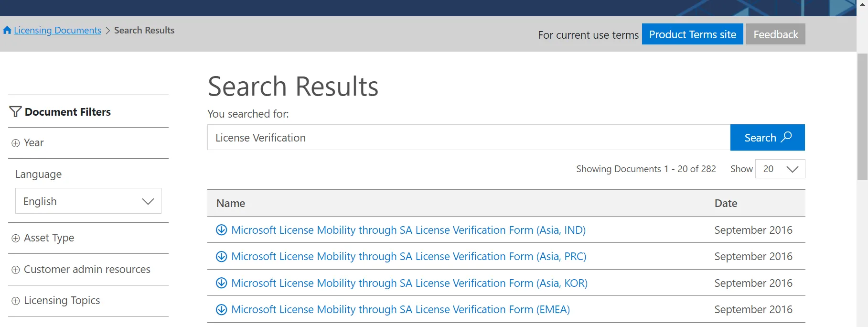Click the License Verification search field

469,138
